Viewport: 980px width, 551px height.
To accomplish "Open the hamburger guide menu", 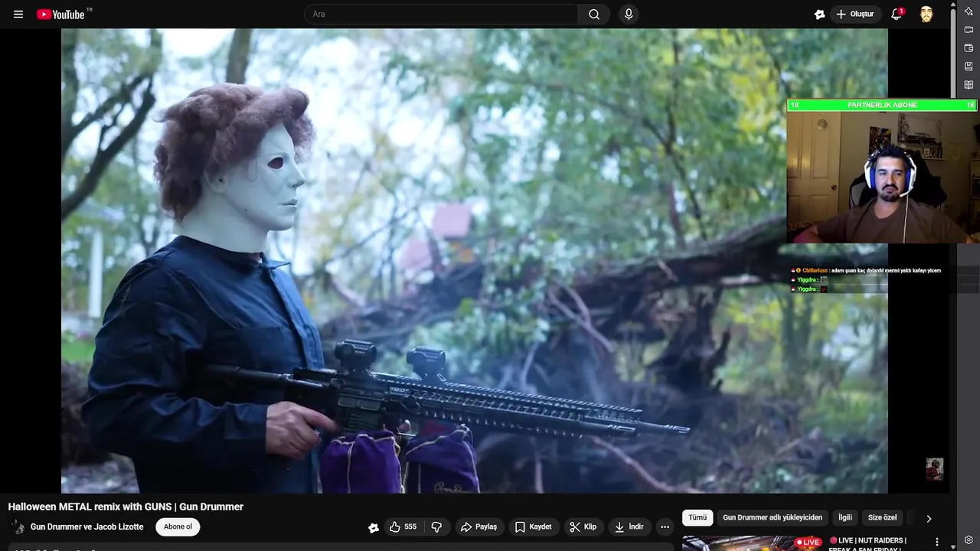I will pos(18,15).
